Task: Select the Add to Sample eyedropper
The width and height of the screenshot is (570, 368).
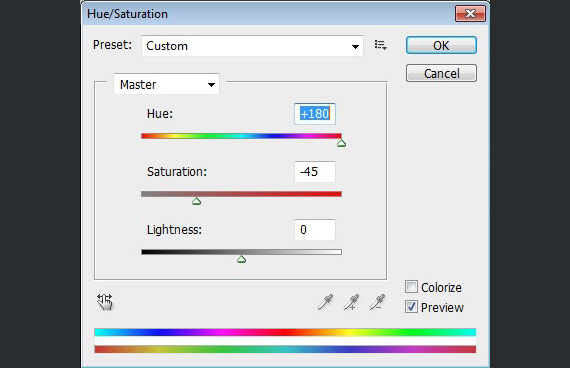Action: (351, 302)
